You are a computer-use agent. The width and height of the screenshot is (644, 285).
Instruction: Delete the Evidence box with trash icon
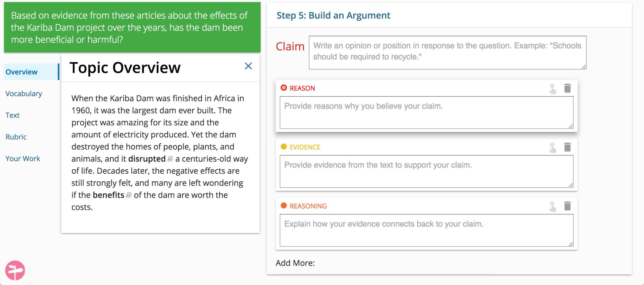click(x=567, y=147)
